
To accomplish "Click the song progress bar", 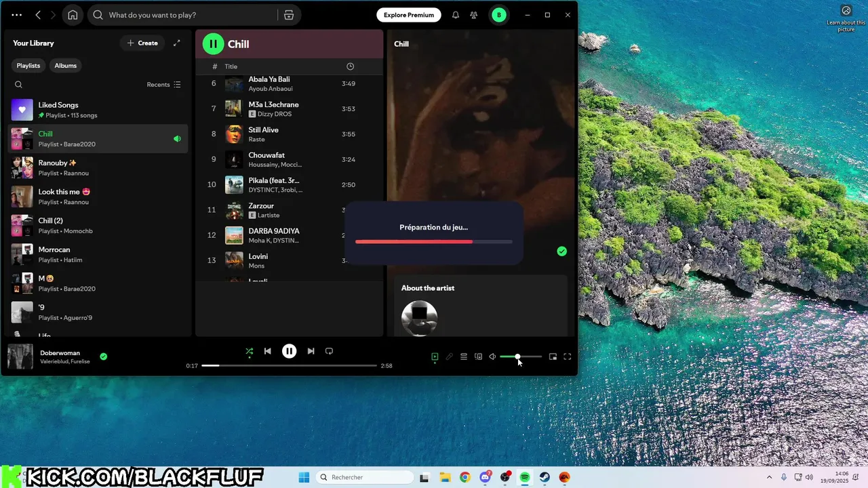I will tap(289, 365).
